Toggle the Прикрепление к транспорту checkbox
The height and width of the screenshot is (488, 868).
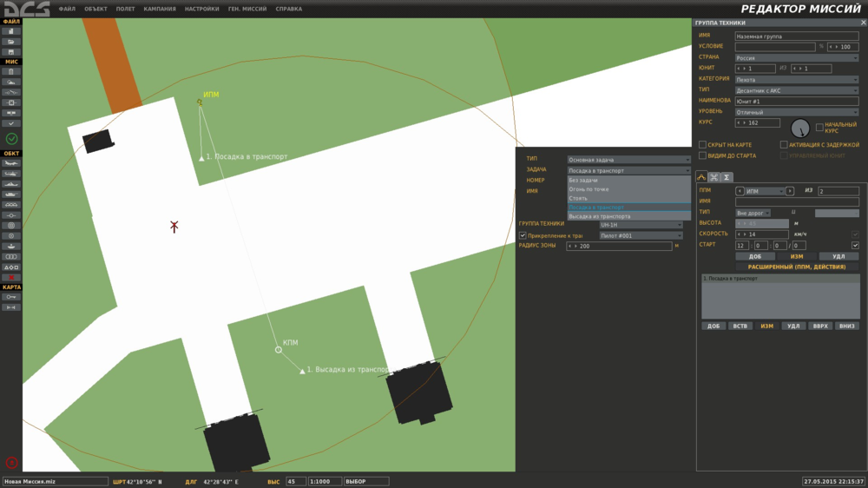coord(523,235)
